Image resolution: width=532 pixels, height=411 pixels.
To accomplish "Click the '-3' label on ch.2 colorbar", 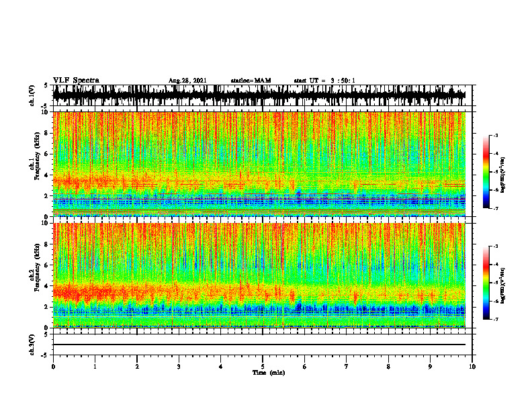I will pos(495,246).
